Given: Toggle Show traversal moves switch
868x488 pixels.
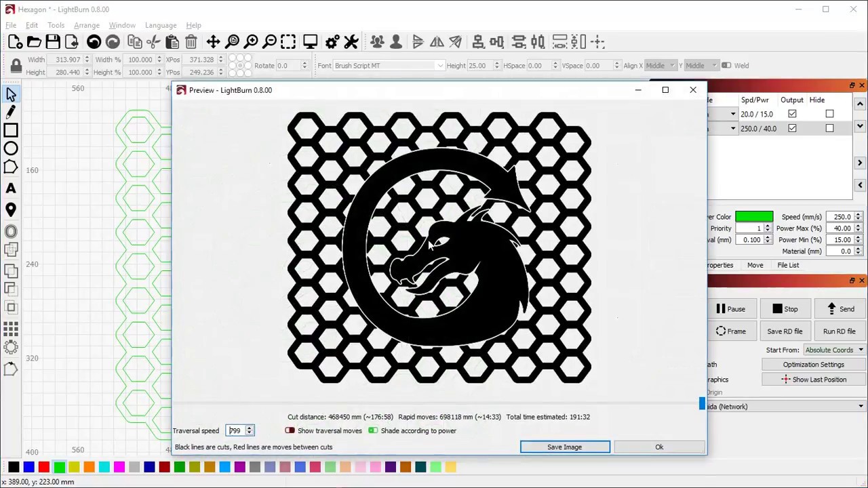Looking at the screenshot, I should pyautogui.click(x=290, y=430).
